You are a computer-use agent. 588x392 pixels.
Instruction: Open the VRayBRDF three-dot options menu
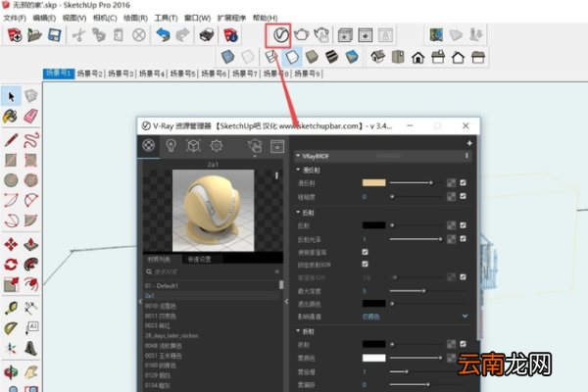[466, 155]
